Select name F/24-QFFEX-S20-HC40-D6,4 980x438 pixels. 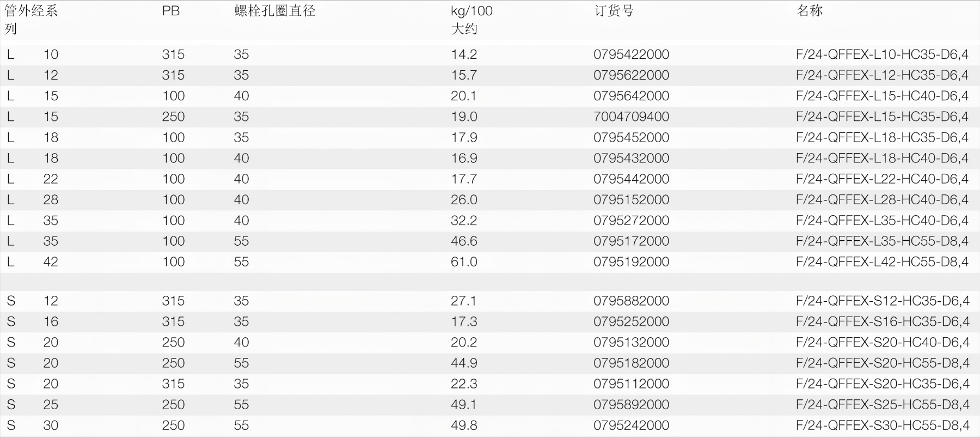[x=883, y=343]
